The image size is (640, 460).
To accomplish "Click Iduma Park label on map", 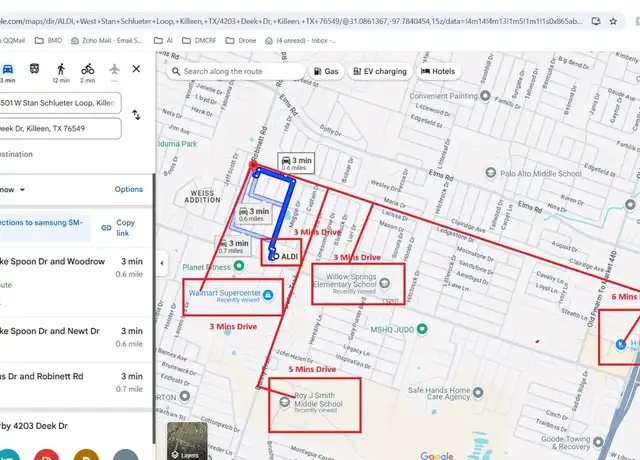I will [178, 144].
